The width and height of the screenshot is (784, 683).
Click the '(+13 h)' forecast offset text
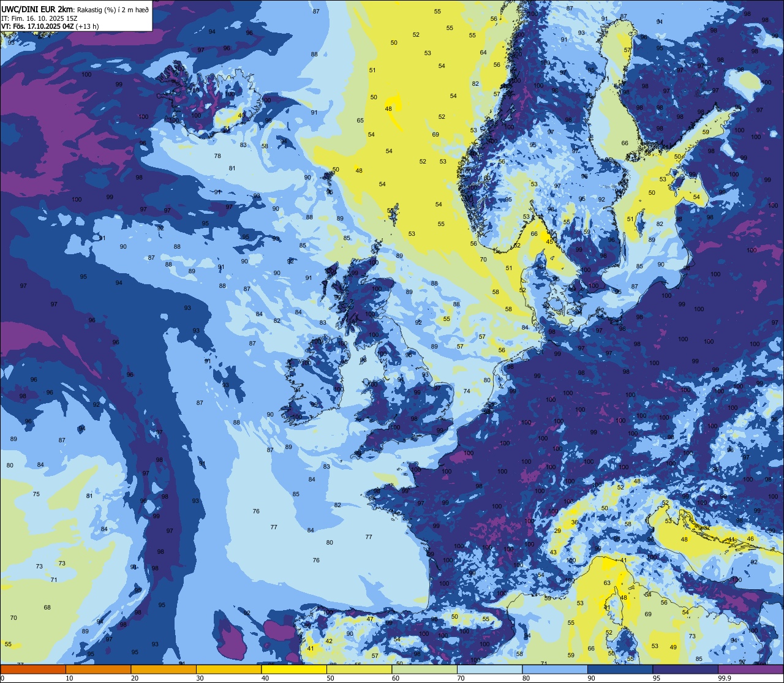pyautogui.click(x=88, y=26)
